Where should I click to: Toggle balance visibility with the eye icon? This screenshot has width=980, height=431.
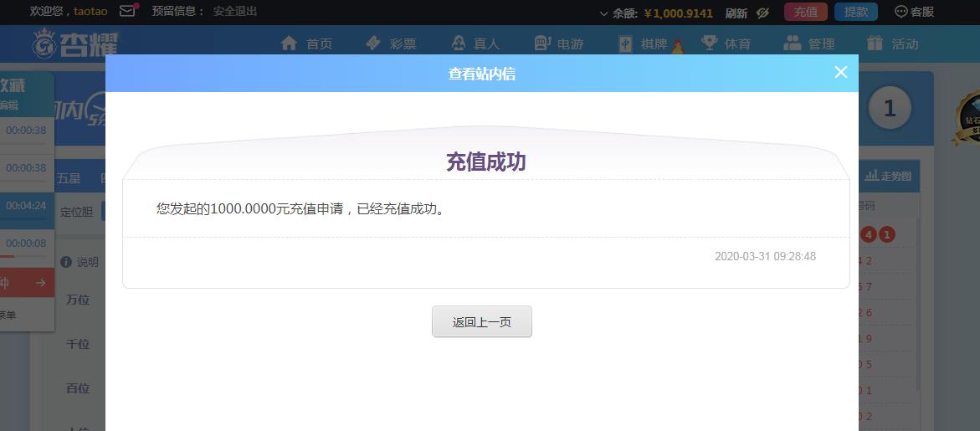coord(762,13)
